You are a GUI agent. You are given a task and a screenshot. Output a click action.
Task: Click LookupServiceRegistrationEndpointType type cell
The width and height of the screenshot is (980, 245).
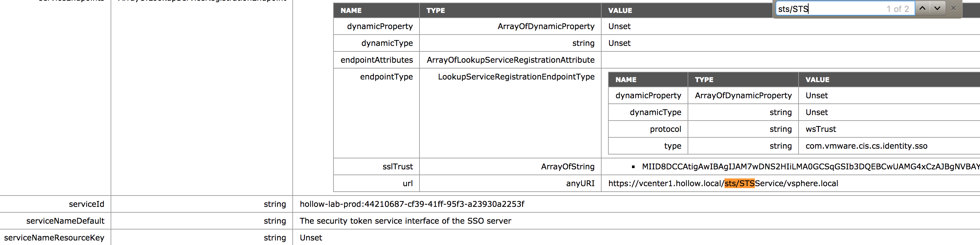click(516, 77)
